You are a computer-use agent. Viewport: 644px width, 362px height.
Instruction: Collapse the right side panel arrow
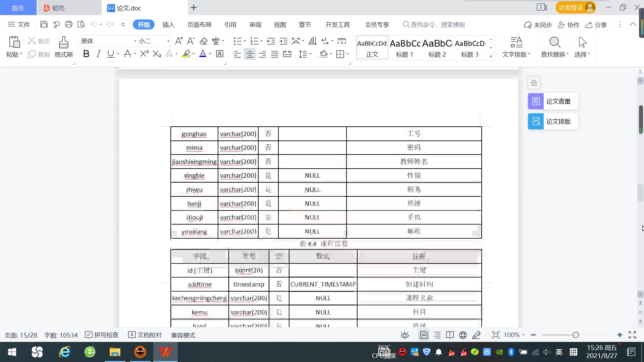[x=534, y=82]
